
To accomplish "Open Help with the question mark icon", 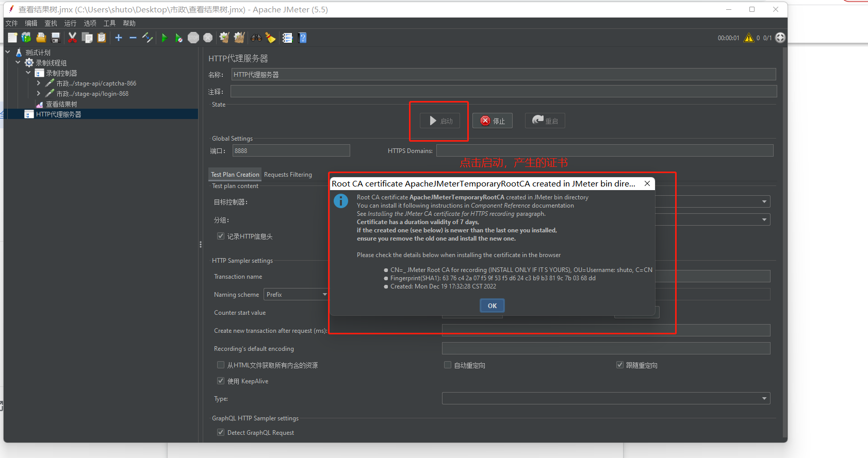I will (303, 38).
